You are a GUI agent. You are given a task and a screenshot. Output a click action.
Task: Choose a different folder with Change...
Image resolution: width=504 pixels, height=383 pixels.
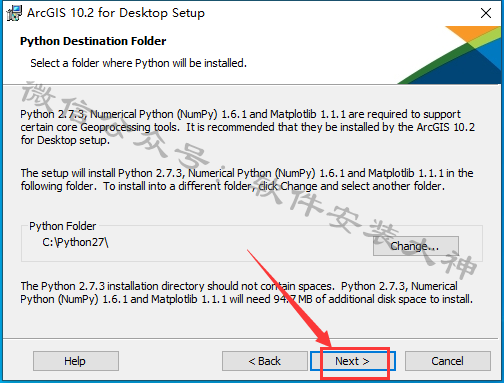[416, 246]
